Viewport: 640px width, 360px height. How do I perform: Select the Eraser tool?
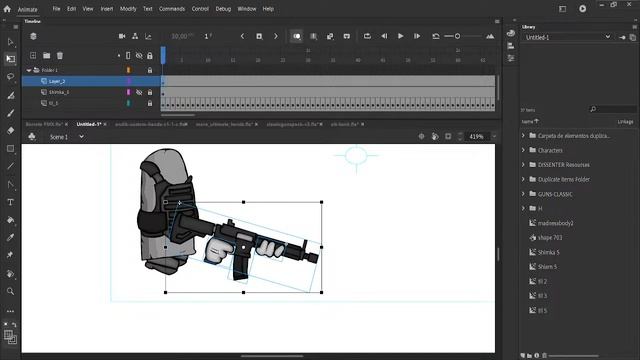(x=11, y=131)
